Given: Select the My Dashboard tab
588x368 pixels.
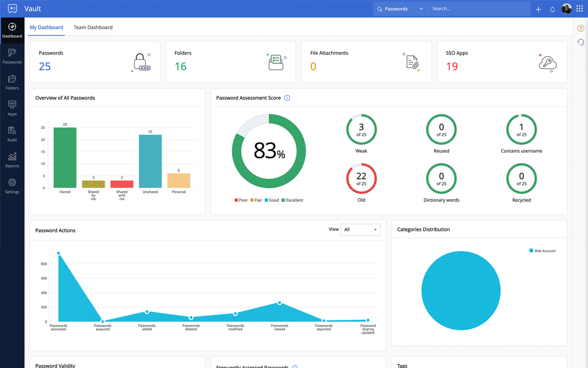Looking at the screenshot, I should [x=46, y=28].
